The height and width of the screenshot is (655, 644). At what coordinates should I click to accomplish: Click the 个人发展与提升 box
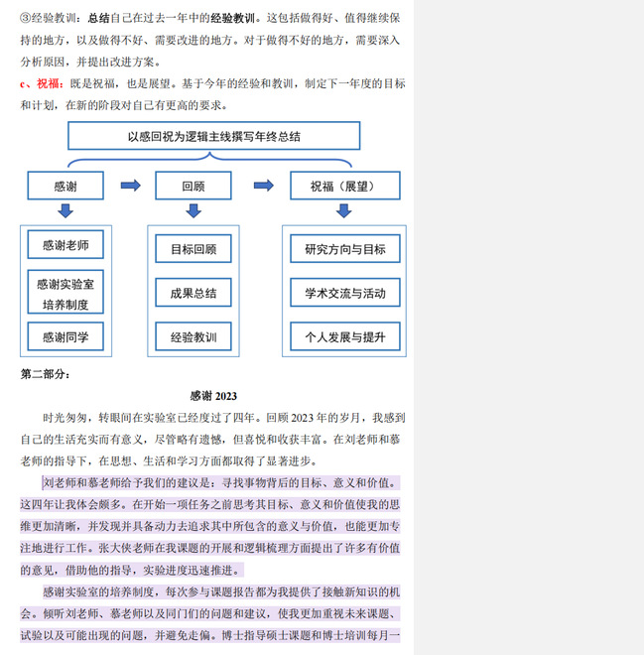point(344,337)
